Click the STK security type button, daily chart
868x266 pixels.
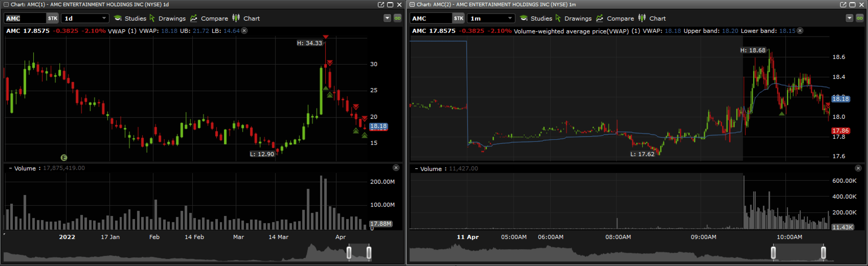pos(52,18)
